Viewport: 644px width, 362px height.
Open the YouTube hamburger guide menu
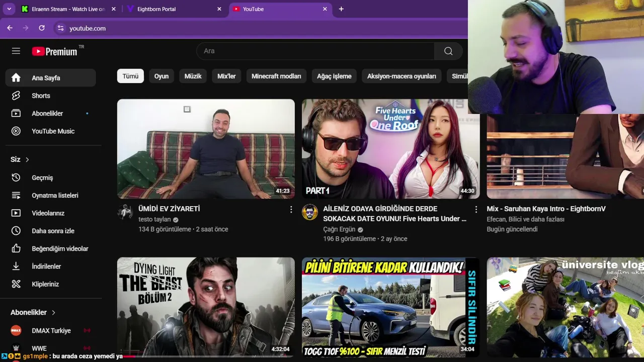point(16,51)
